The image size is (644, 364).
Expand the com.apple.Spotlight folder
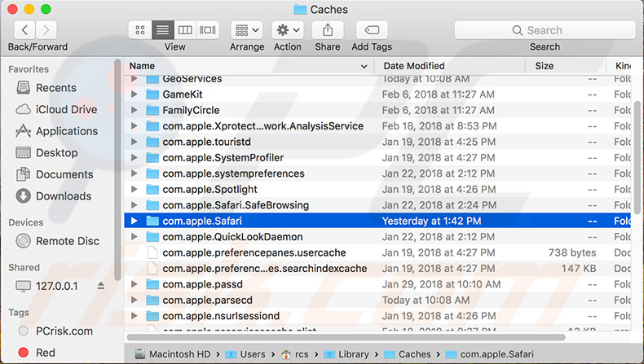tap(134, 189)
